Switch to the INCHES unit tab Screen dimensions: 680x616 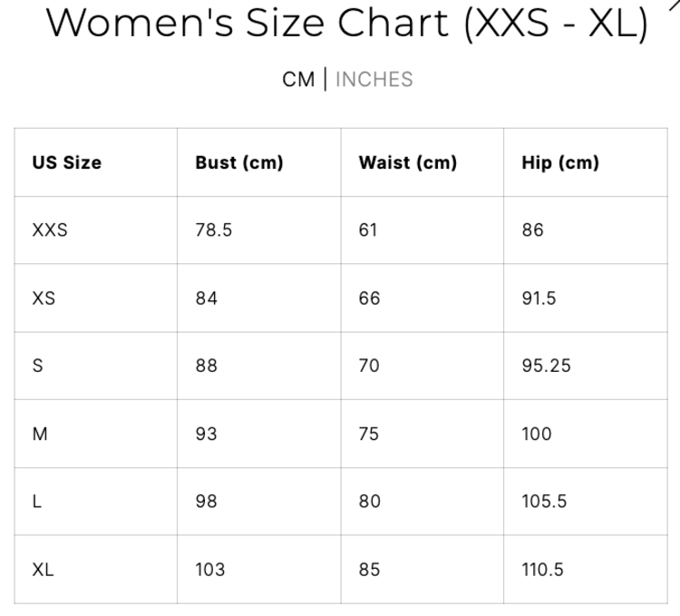coord(374,80)
